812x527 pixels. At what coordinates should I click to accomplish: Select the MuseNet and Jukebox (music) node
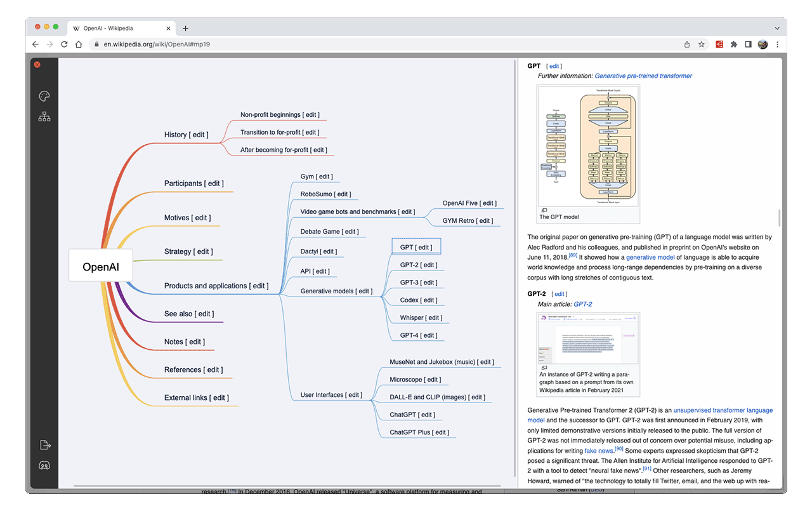(442, 362)
